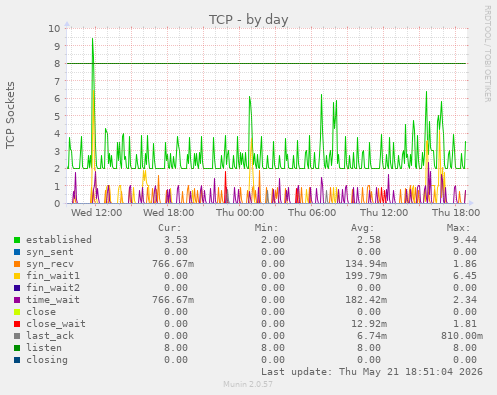This screenshot has width=497, height=395.
Task: Click the close_wait red legend swatch
Action: 17,324
